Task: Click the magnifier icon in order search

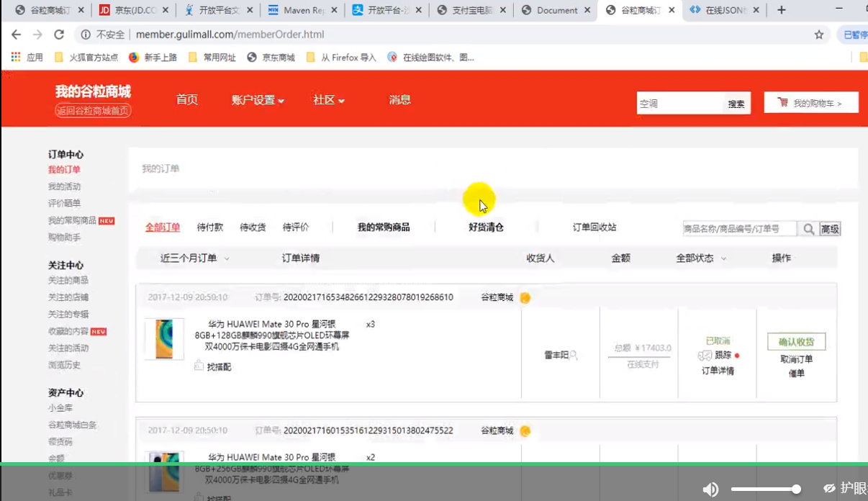Action: tap(809, 229)
